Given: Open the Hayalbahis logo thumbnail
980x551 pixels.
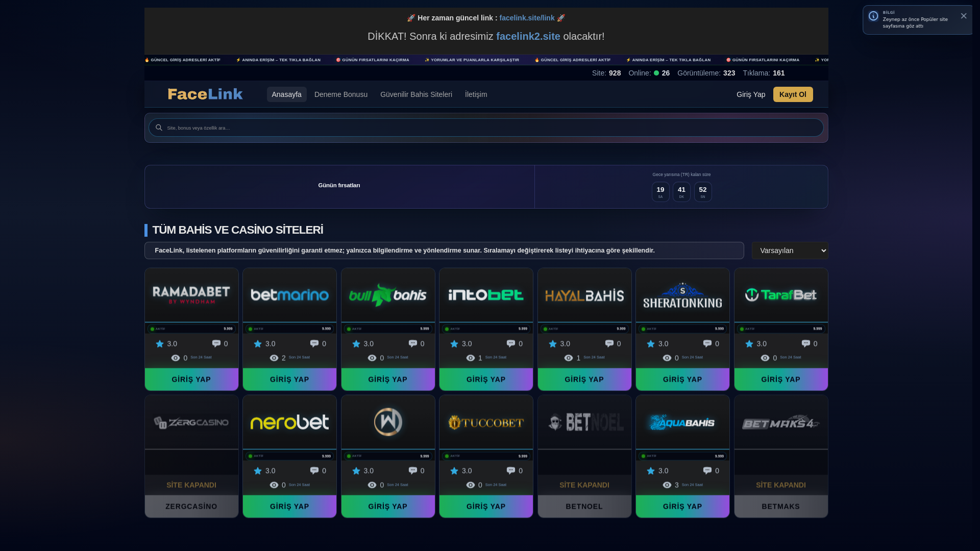Looking at the screenshot, I should point(584,295).
